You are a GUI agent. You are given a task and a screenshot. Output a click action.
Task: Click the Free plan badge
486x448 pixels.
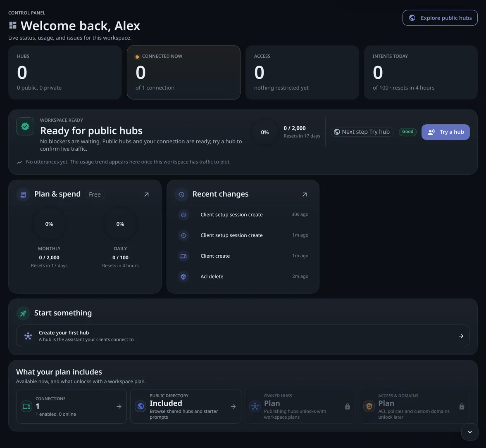(x=95, y=194)
